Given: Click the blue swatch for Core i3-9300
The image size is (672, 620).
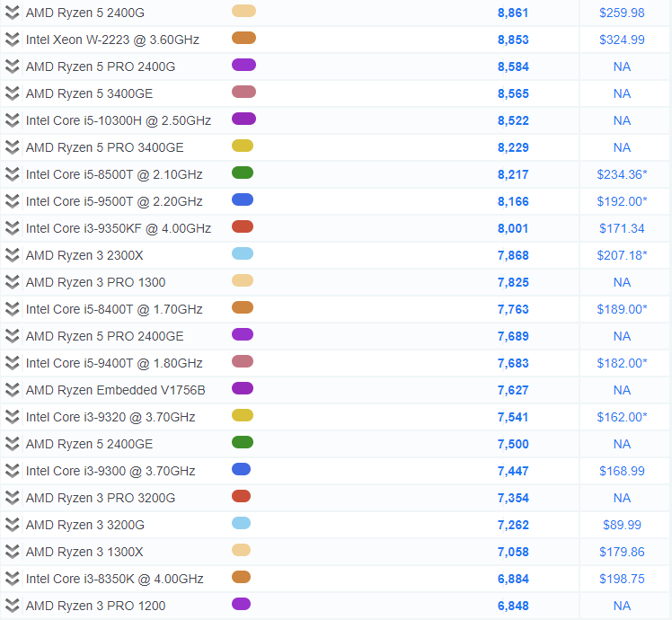Looking at the screenshot, I should (x=242, y=469).
